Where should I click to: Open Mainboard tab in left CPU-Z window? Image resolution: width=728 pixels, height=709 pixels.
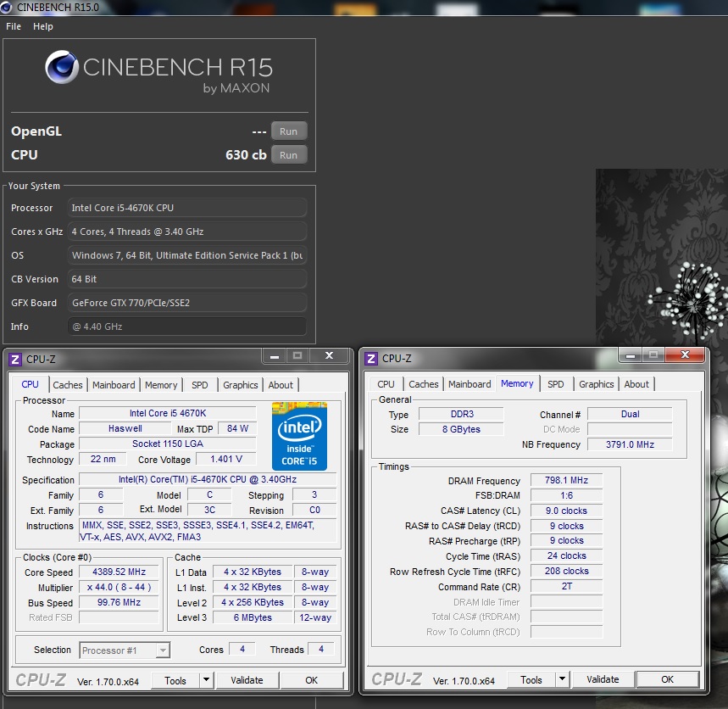[x=114, y=385]
